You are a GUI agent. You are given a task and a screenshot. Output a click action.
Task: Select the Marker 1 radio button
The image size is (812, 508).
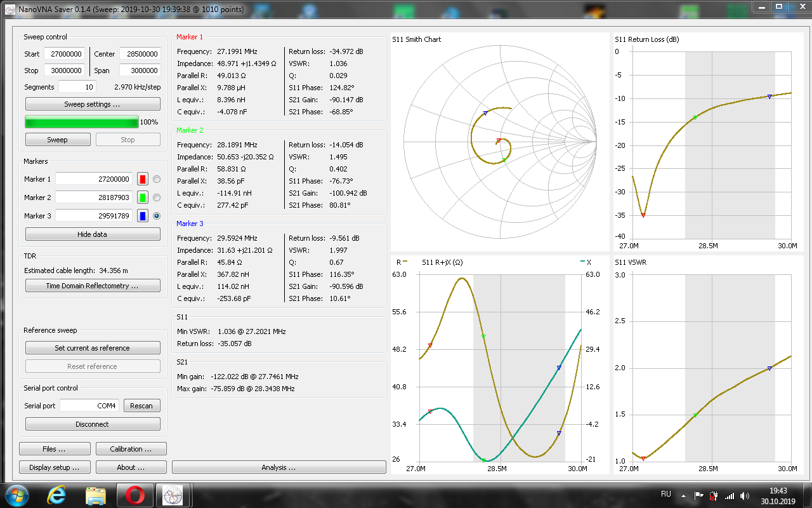coord(157,179)
